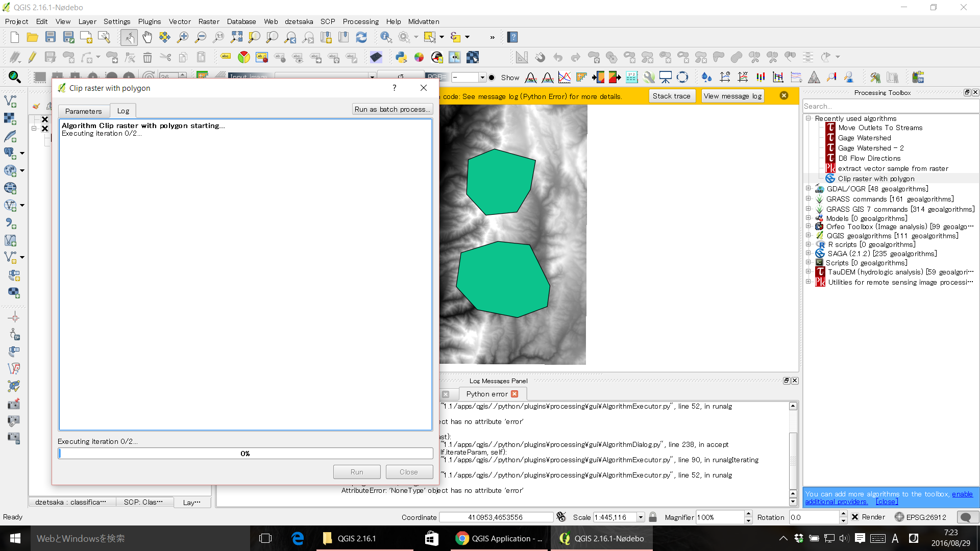This screenshot has height=551, width=980.
Task: Expand TauDEM hydrologic analysis group
Action: [x=808, y=271]
